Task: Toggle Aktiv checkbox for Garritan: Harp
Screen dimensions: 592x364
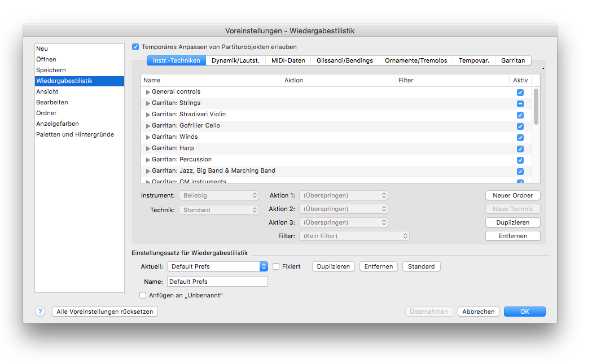Action: pyautogui.click(x=520, y=149)
